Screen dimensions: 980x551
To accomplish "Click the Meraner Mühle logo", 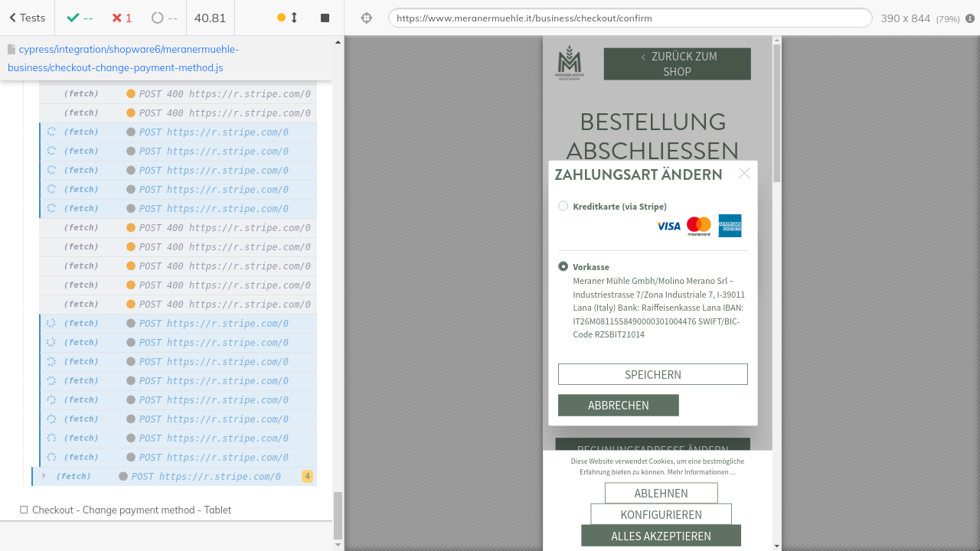I will click(569, 64).
